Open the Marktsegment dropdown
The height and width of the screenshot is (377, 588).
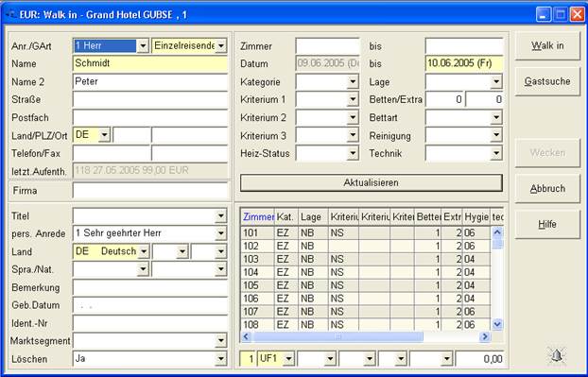click(221, 341)
